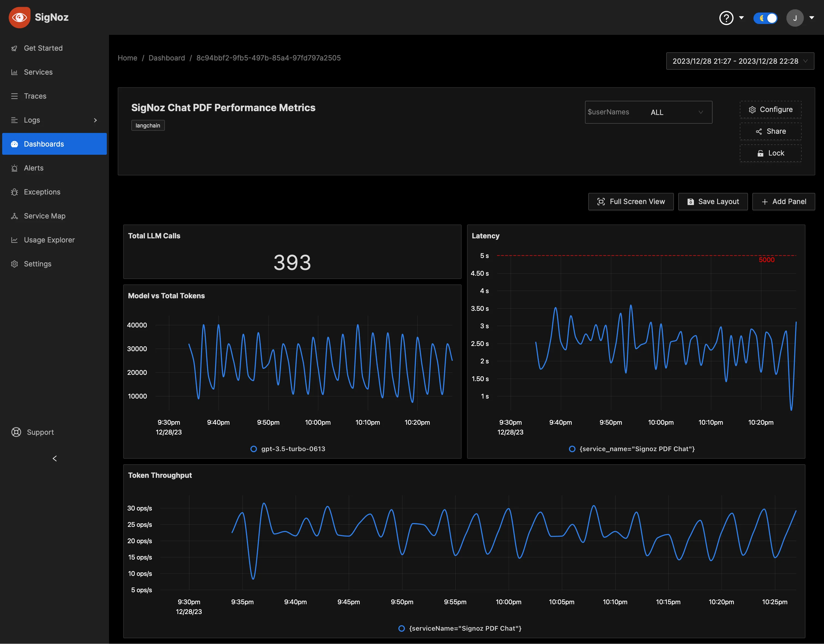
Task: Click the SigNoz eye logo
Action: (19, 17)
